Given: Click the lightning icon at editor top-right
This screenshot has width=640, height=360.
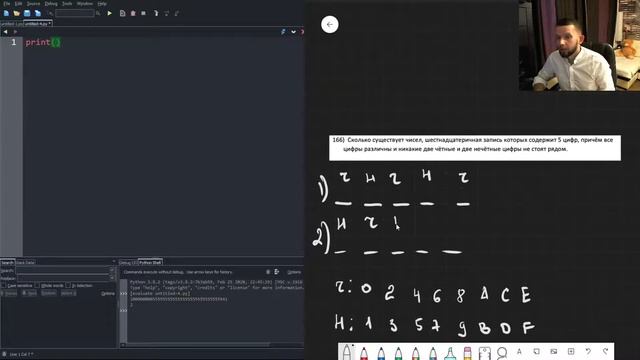Looking at the screenshot, I should click(x=283, y=32).
